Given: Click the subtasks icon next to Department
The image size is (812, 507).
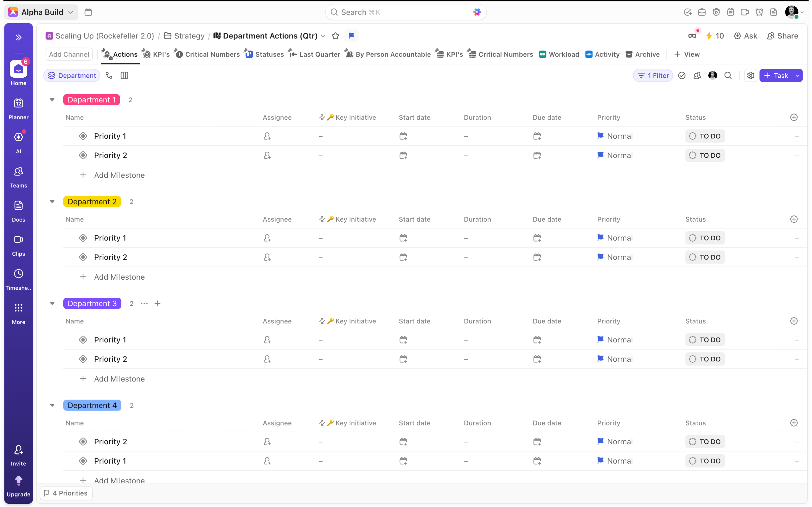Looking at the screenshot, I should tap(109, 75).
